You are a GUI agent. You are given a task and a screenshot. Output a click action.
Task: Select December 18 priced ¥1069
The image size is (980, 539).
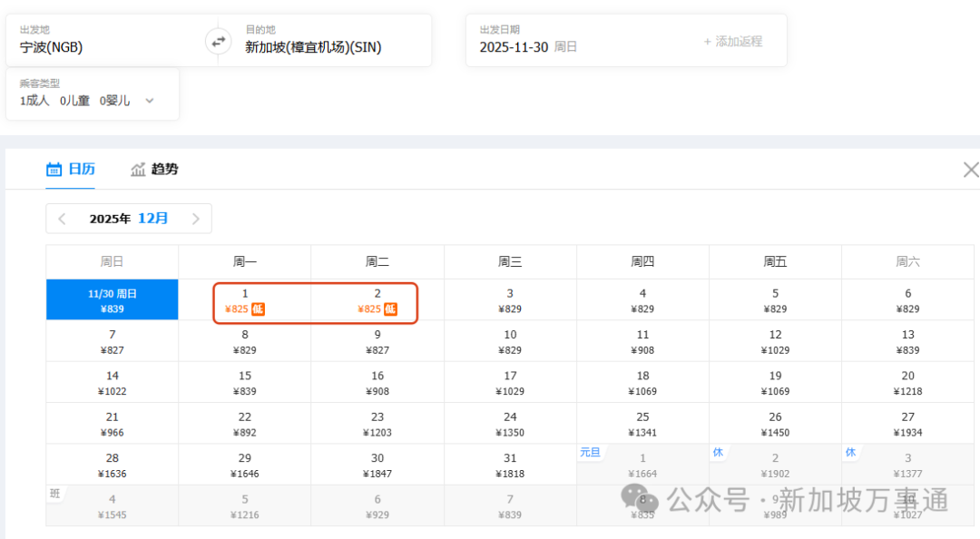(x=642, y=383)
